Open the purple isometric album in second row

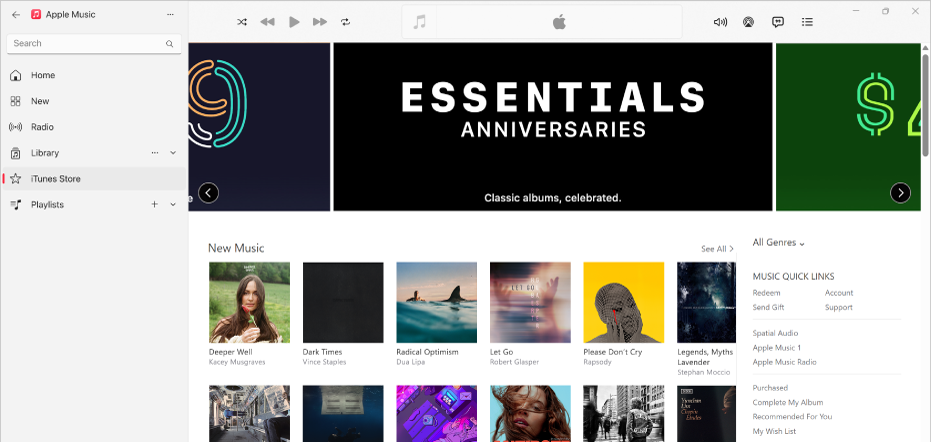(x=437, y=413)
